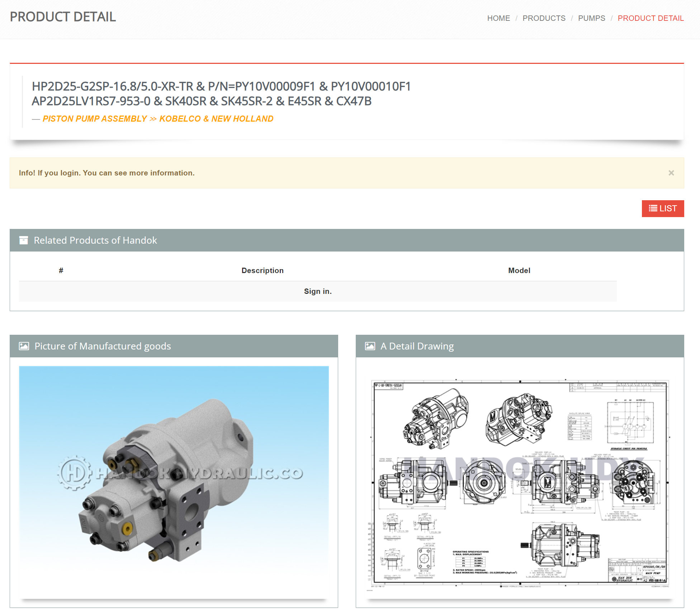This screenshot has width=700, height=615.
Task: Click the list icon in LIST button
Action: tap(653, 208)
